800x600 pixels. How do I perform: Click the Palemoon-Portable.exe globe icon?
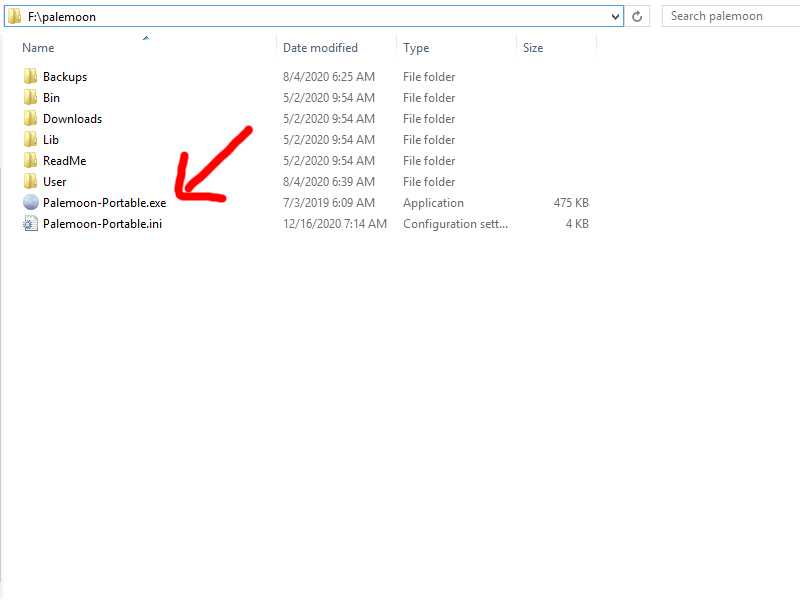pos(30,203)
